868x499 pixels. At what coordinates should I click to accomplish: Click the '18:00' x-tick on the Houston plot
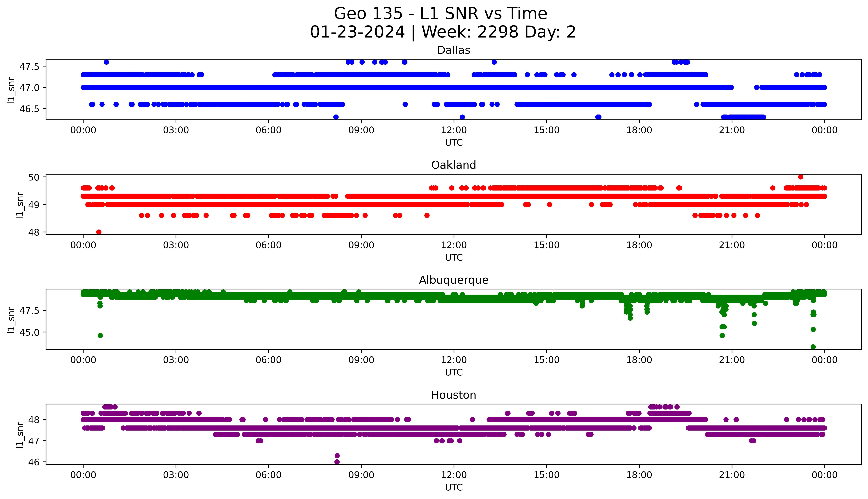tap(639, 475)
